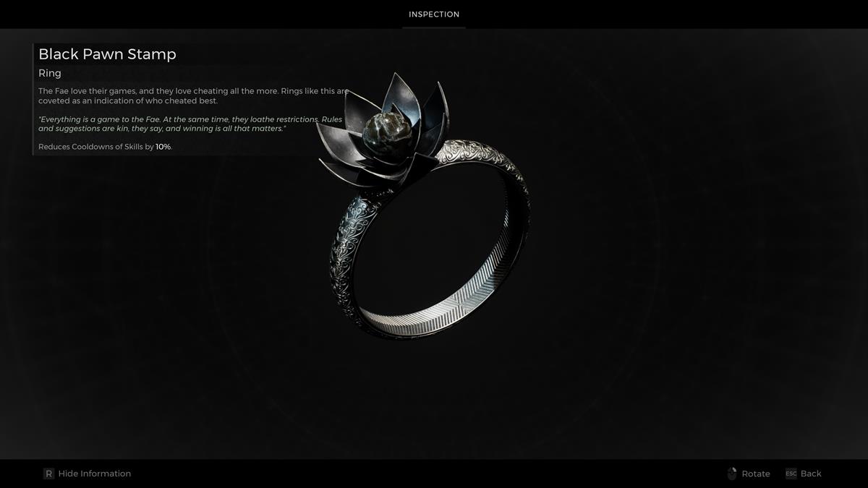Click the Rotate label
868x488 pixels.
click(755, 474)
